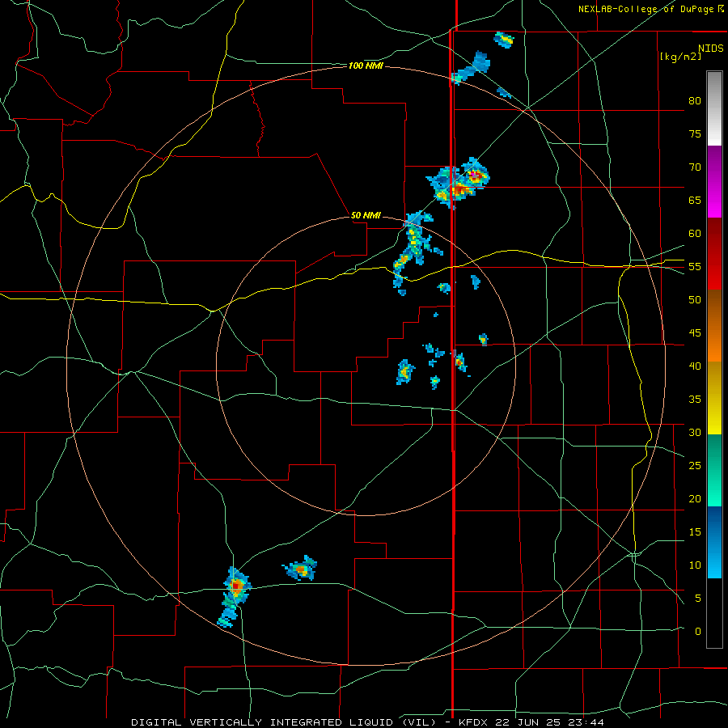Pick the orange-brown segment of the color bar
The width and height of the screenshot is (728, 728).
click(714, 326)
